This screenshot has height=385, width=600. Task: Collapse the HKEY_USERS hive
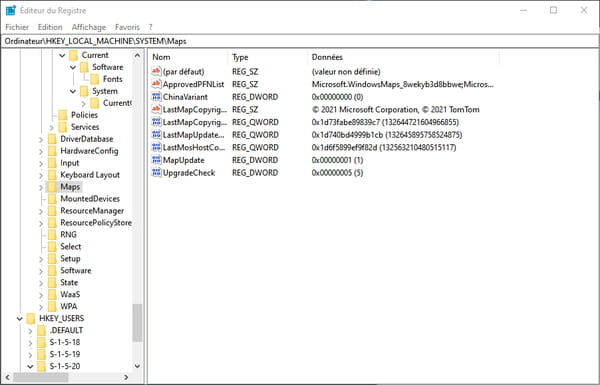20,318
